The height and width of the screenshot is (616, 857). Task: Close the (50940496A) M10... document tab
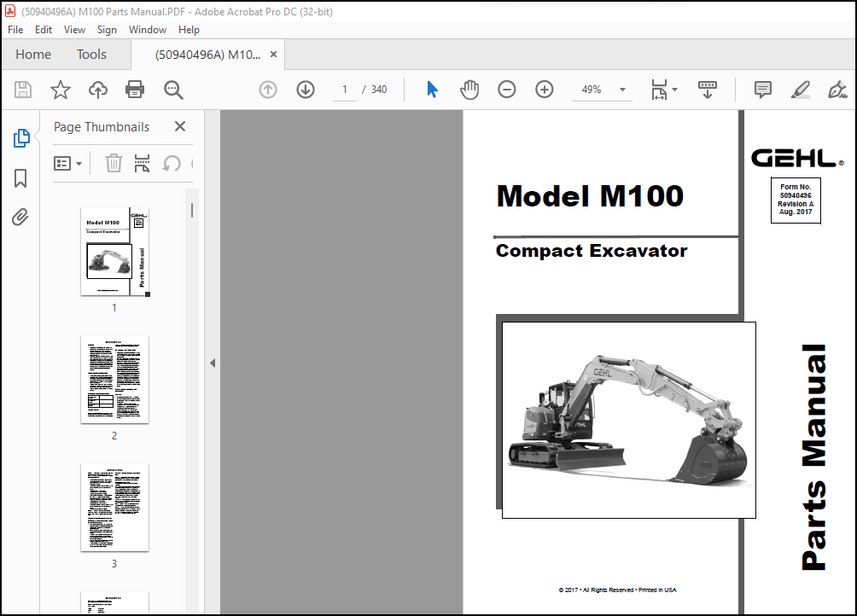(273, 55)
